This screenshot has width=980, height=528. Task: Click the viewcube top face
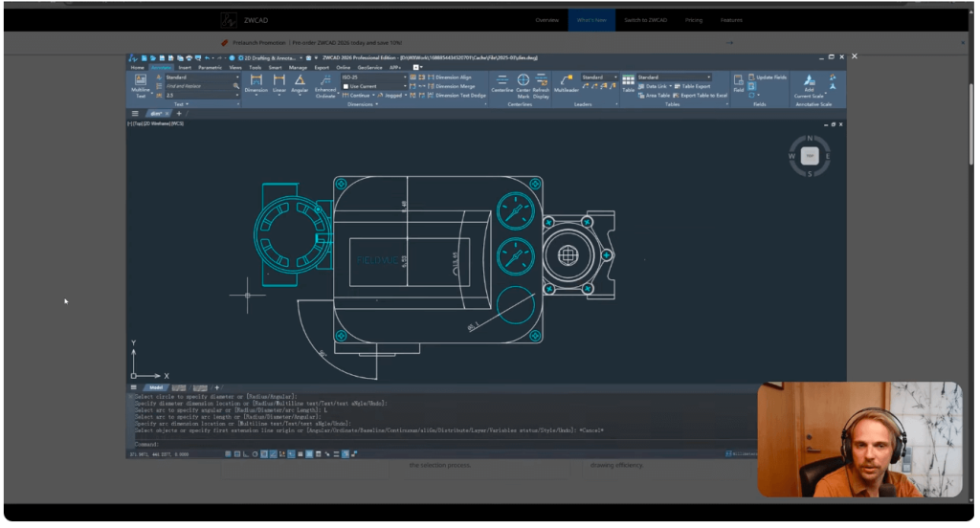[x=810, y=155]
